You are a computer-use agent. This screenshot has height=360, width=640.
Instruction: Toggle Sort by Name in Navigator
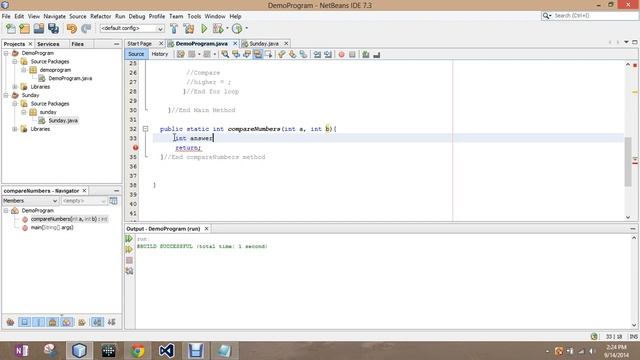coord(97,322)
